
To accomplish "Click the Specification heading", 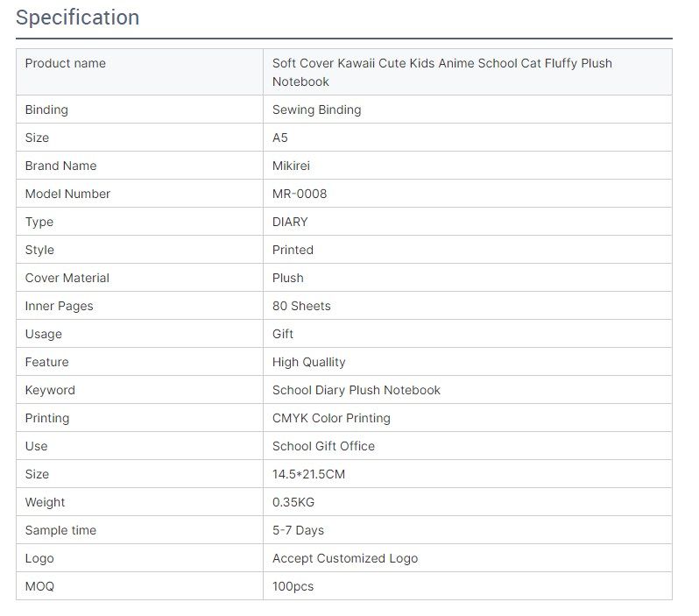I will click(78, 18).
